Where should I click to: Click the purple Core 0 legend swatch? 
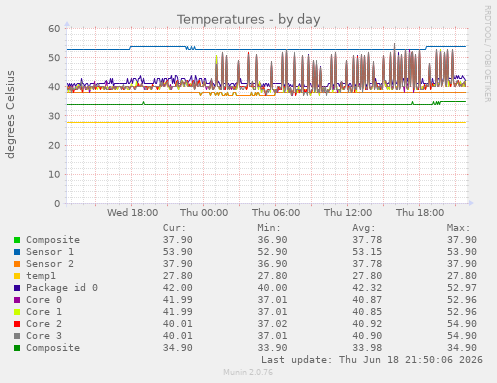point(17,300)
